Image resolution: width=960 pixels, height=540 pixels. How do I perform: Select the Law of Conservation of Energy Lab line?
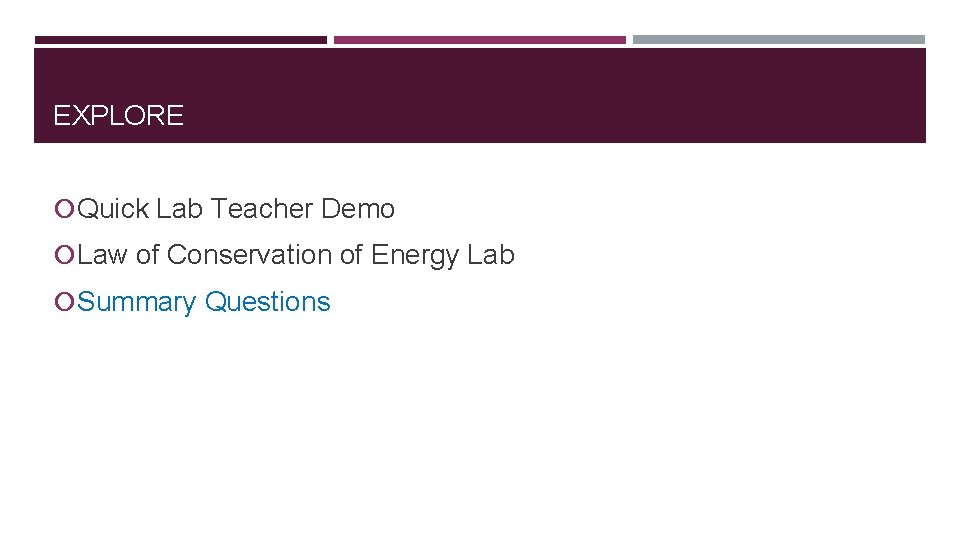(296, 255)
